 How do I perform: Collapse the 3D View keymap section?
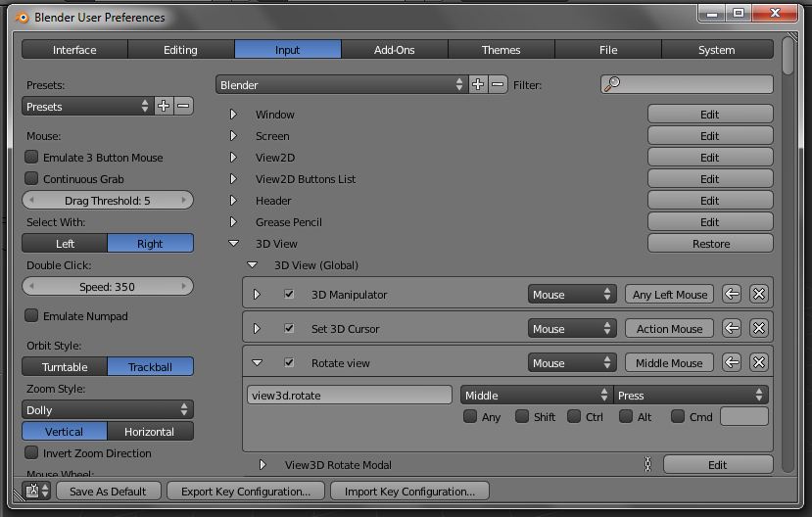pos(234,243)
